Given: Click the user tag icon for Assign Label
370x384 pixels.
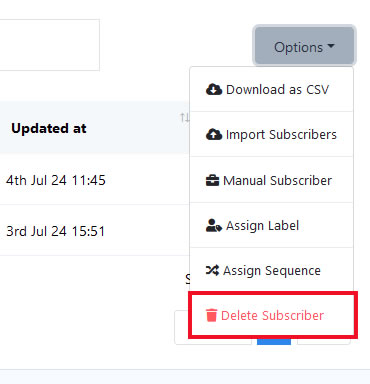Looking at the screenshot, I should pos(214,226).
